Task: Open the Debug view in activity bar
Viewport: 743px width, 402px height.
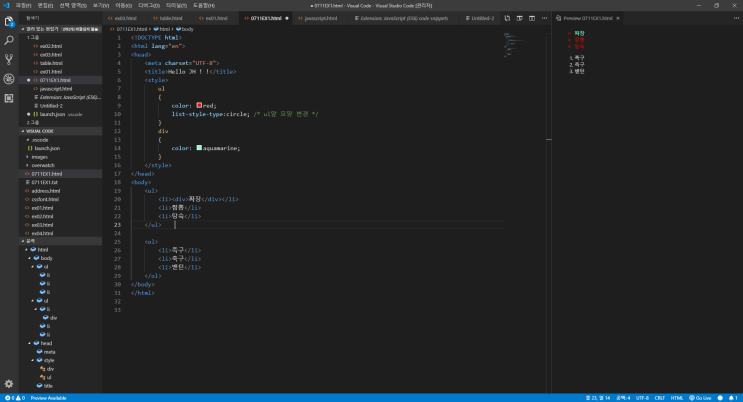Action: 9,79
